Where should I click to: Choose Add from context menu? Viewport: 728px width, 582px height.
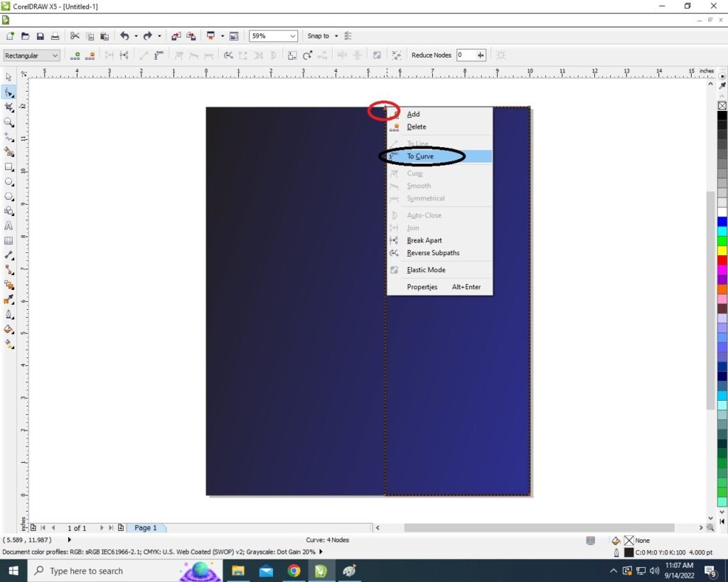(x=439, y=114)
